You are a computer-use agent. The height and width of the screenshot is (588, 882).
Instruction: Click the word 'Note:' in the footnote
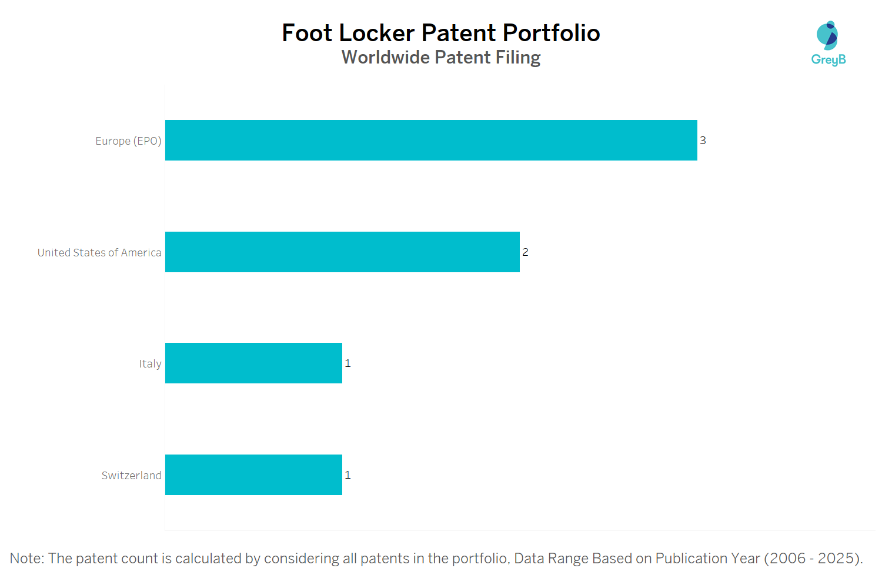[x=27, y=559]
